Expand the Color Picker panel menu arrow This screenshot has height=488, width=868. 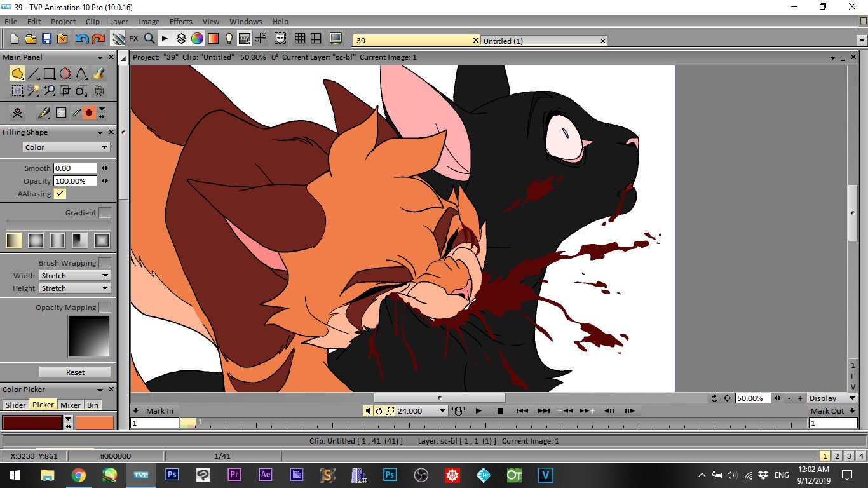100,390
